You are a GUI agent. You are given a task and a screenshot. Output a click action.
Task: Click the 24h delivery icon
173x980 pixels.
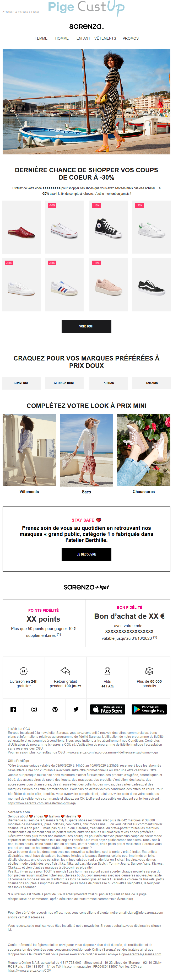click(x=24, y=671)
